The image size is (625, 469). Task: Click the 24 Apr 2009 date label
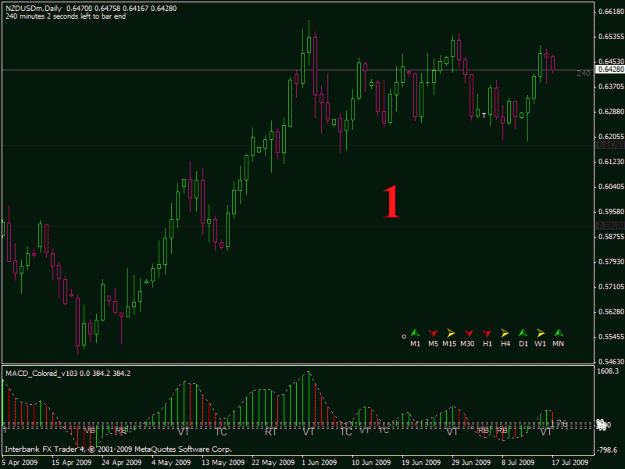click(x=122, y=462)
